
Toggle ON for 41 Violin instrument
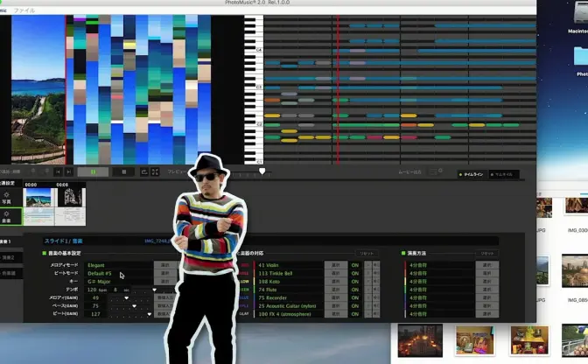click(x=355, y=263)
